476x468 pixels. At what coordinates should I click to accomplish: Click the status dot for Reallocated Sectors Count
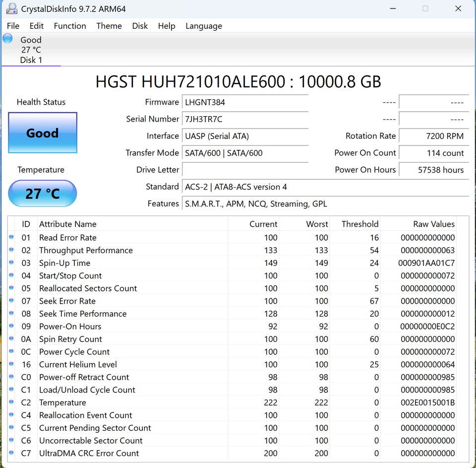point(11,288)
